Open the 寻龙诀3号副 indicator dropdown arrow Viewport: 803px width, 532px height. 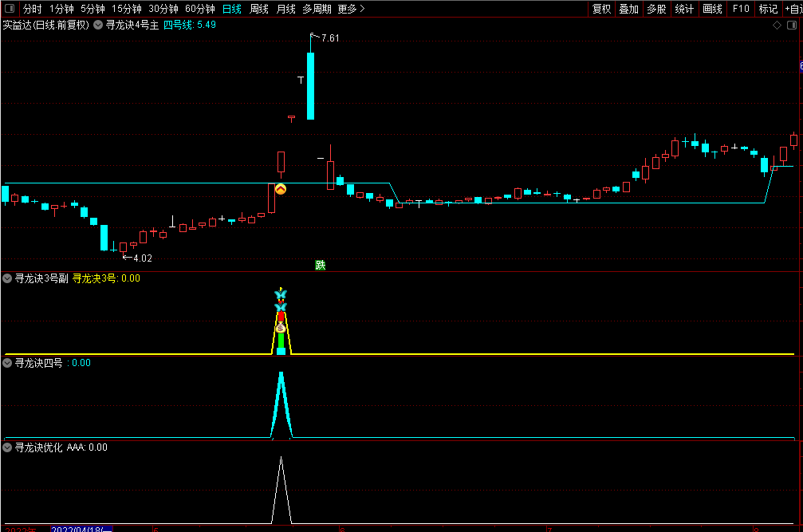click(x=8, y=278)
